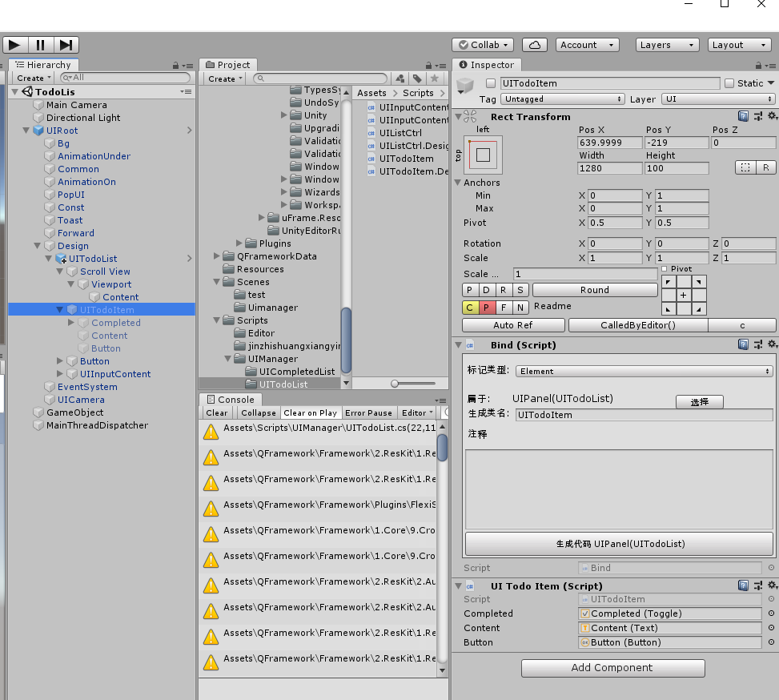This screenshot has height=700, width=779.
Task: Click the Bind component settings gear
Action: tap(773, 344)
